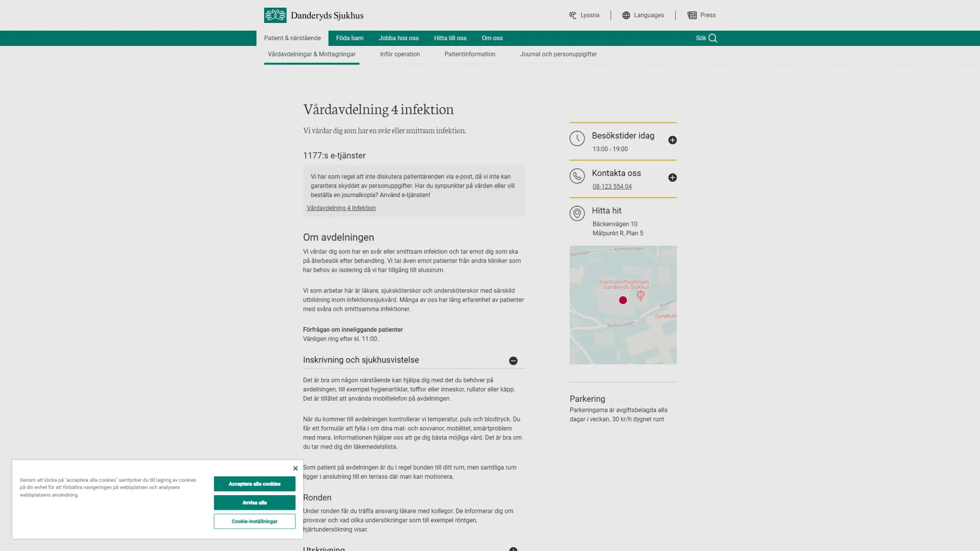980x551 pixels.
Task: Open the Hitta till oss menu
Action: [x=450, y=38]
